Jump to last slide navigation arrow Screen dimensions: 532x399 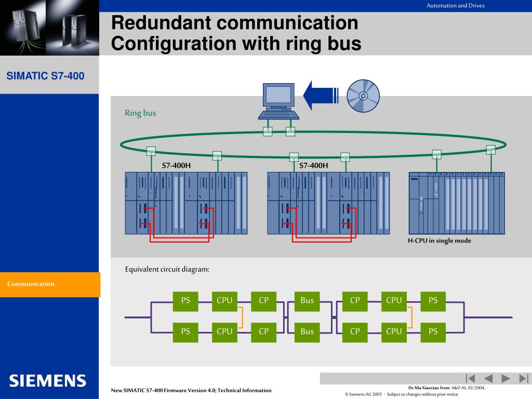tap(524, 378)
